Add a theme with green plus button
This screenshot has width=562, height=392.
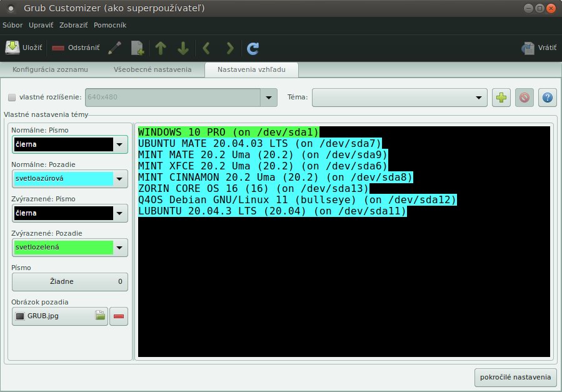tap(501, 97)
